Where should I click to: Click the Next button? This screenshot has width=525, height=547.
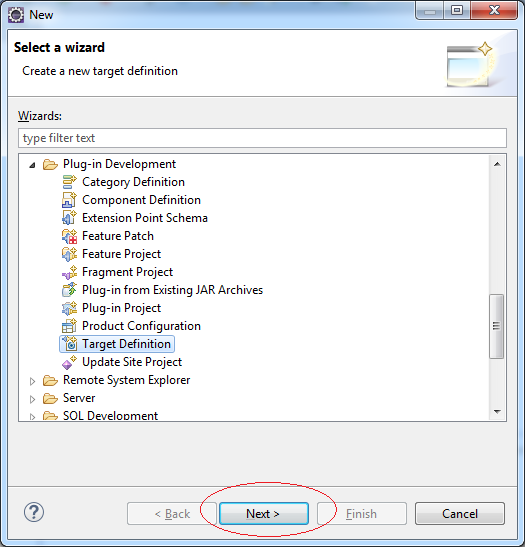[x=264, y=514]
